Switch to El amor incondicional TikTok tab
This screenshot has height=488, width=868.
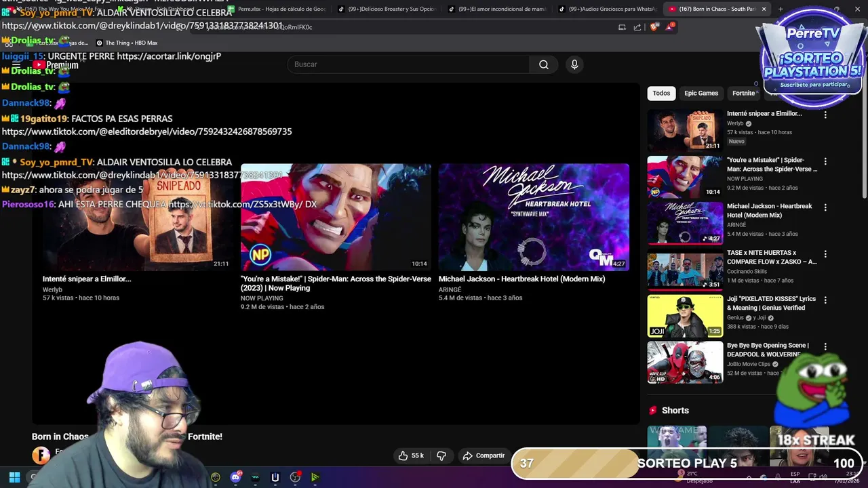click(x=497, y=9)
